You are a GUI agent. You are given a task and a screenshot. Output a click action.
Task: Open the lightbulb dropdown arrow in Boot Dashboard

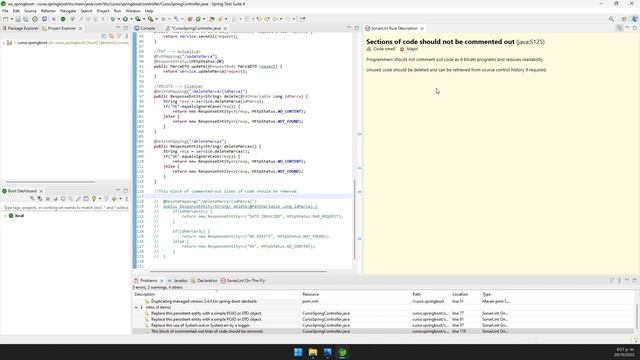(x=99, y=199)
